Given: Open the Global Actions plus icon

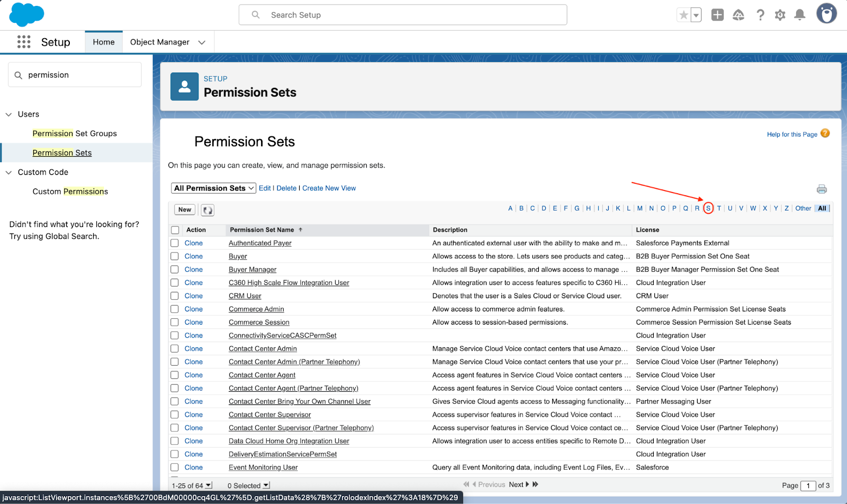Looking at the screenshot, I should (x=717, y=15).
